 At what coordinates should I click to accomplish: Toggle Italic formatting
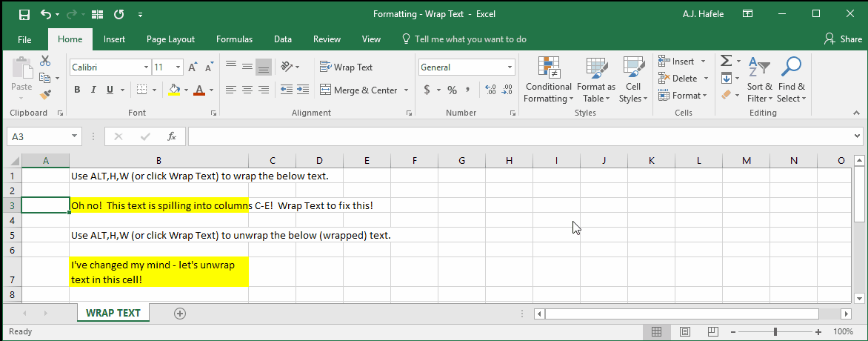tap(93, 90)
